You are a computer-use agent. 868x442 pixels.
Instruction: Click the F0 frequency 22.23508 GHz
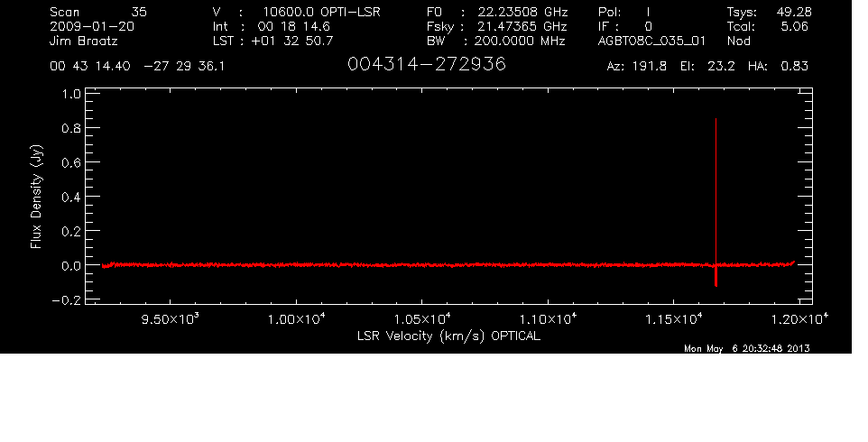[523, 12]
